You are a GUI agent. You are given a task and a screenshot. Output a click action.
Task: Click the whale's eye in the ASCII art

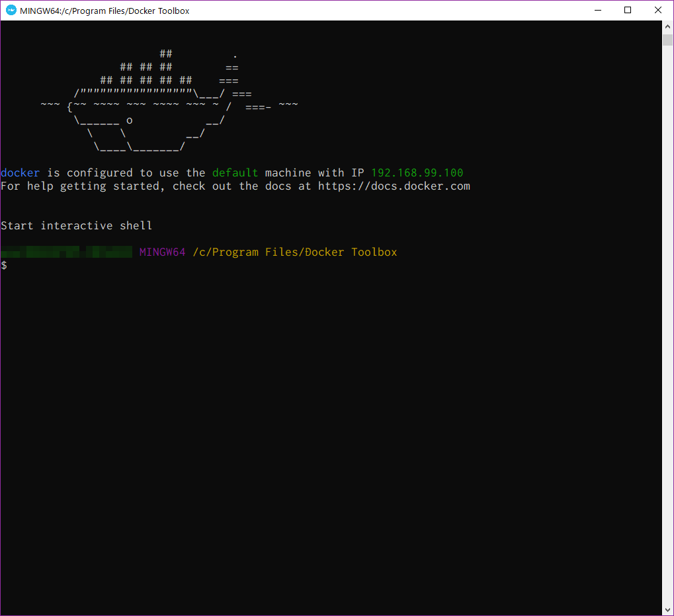[129, 120]
